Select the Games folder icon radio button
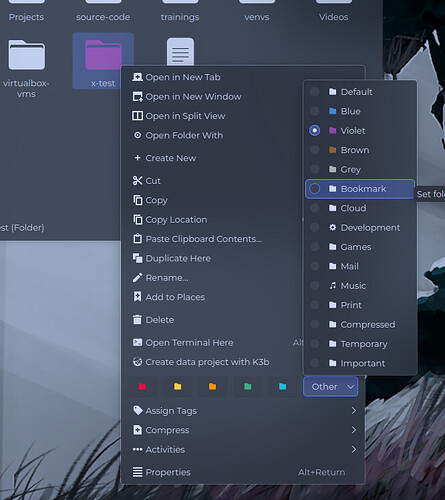The height and width of the screenshot is (500, 445). (315, 247)
